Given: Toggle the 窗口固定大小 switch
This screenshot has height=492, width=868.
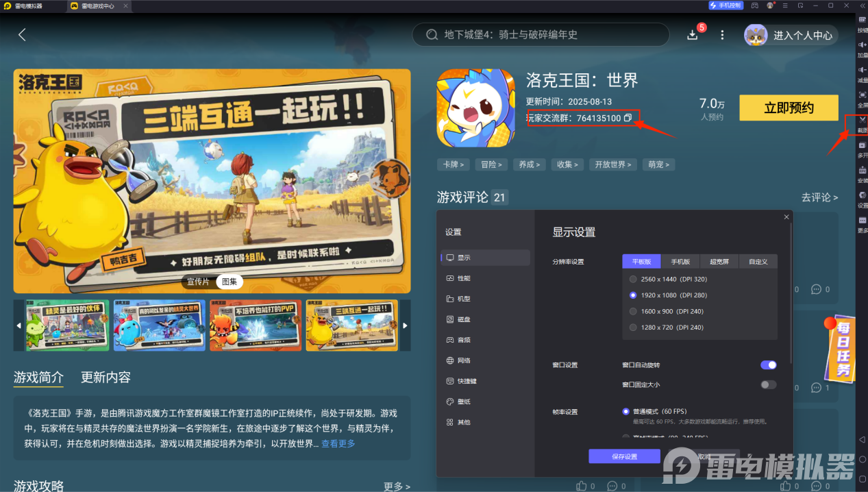Looking at the screenshot, I should (x=769, y=385).
